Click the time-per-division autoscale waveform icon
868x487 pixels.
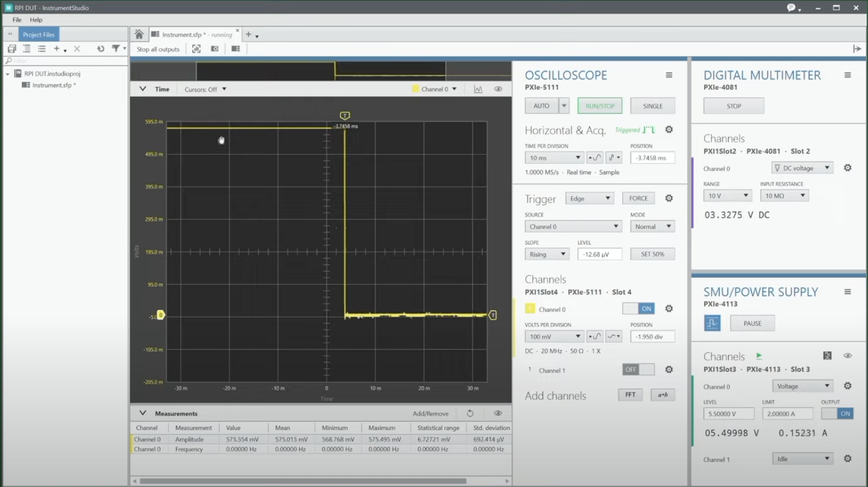[x=595, y=158]
